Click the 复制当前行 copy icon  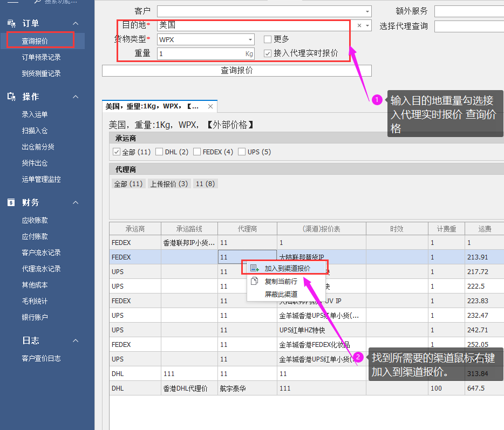(255, 282)
